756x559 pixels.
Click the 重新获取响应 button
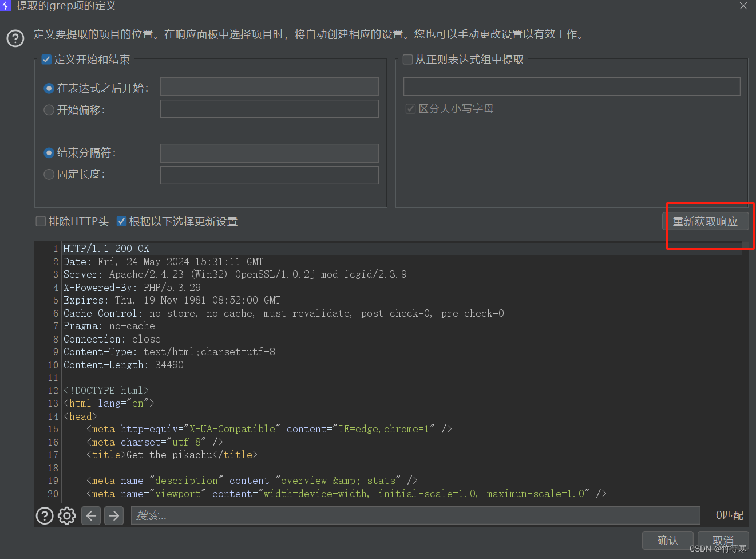705,221
